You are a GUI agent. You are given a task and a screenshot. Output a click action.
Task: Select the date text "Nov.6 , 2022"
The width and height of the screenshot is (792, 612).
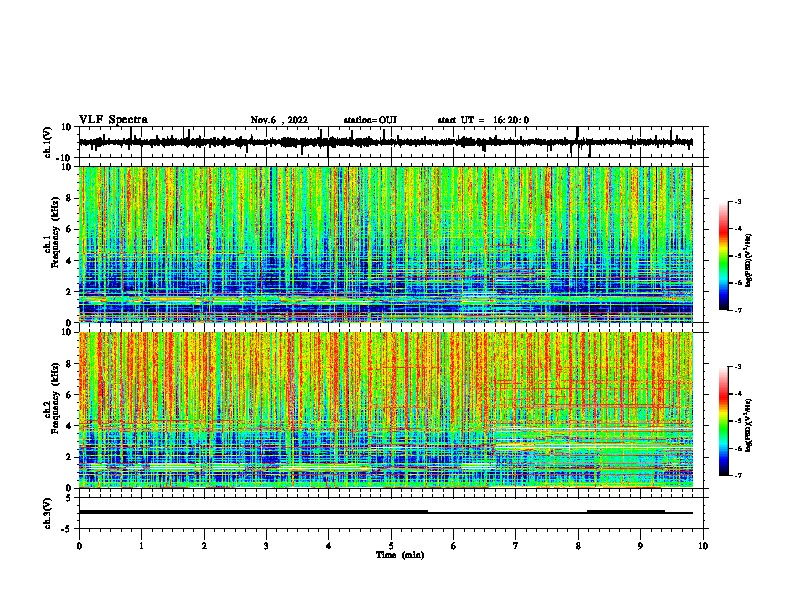(x=279, y=120)
